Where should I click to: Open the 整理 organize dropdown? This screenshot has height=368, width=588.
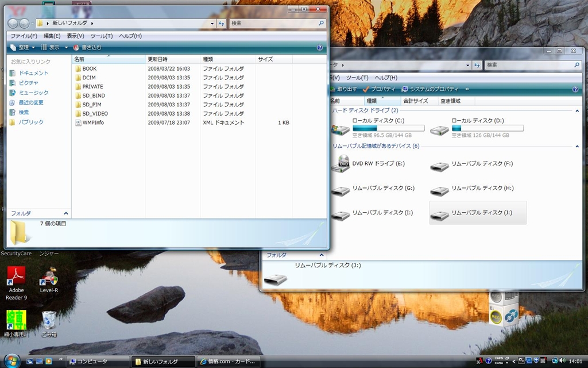pos(23,48)
